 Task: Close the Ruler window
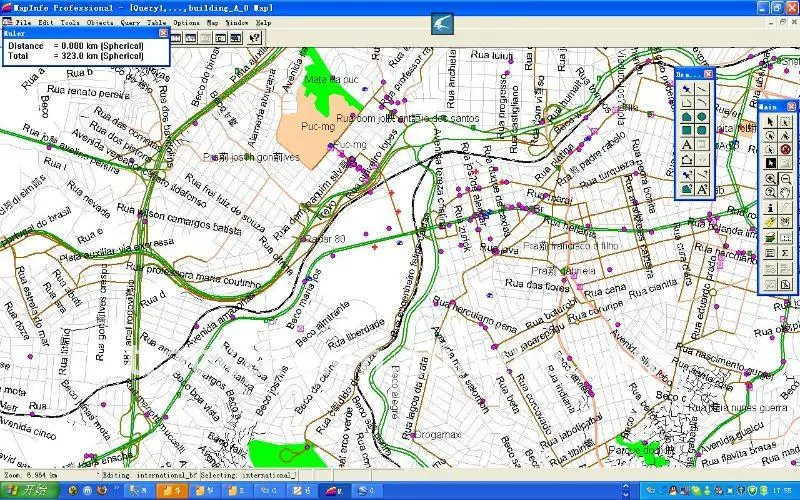coord(163,33)
